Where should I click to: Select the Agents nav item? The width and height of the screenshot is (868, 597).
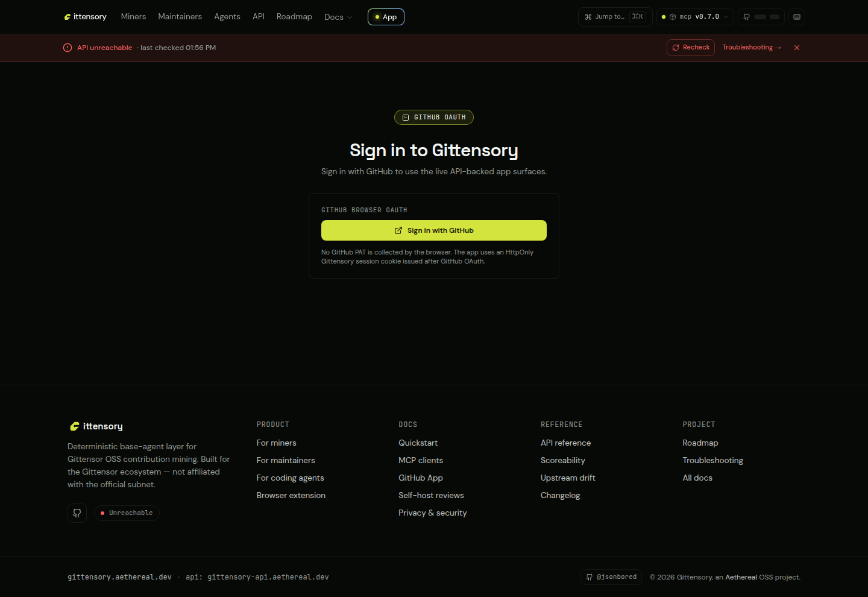click(227, 17)
